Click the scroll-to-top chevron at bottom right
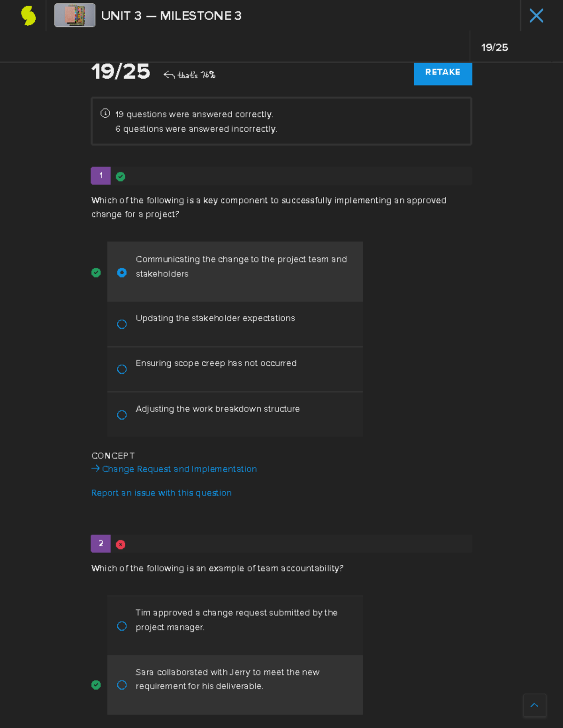Image resolution: width=563 pixels, height=728 pixels. [534, 705]
